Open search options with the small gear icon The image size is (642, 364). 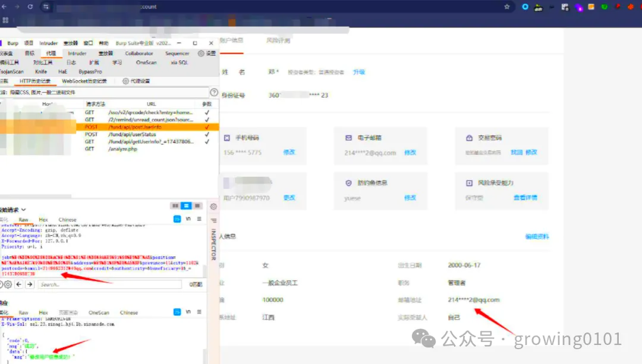(x=8, y=284)
